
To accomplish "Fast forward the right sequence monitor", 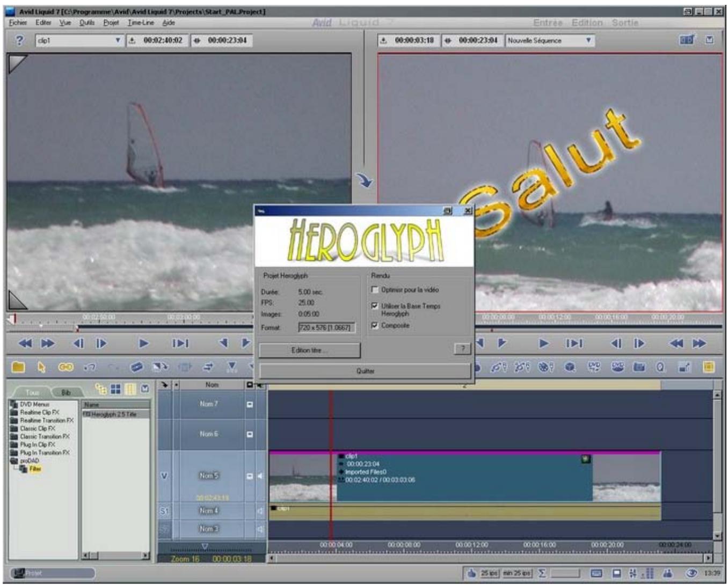I will 699,343.
